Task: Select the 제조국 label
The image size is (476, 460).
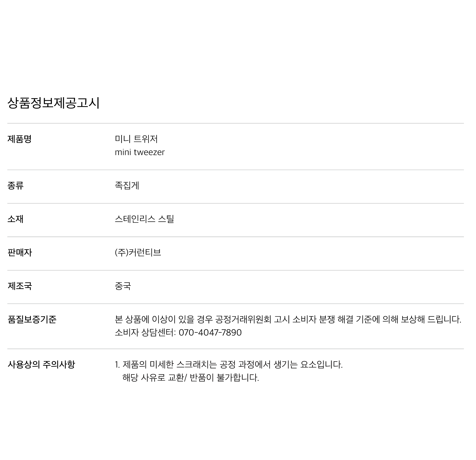Action: [19, 286]
